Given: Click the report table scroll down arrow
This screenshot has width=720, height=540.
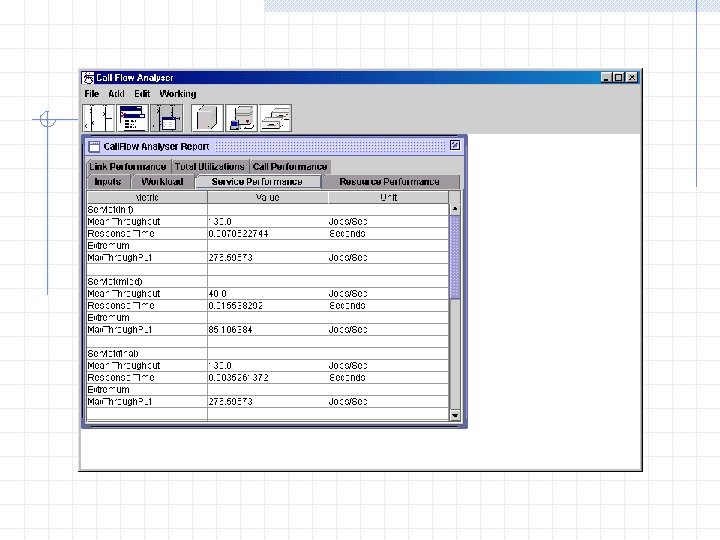Looking at the screenshot, I should (455, 416).
